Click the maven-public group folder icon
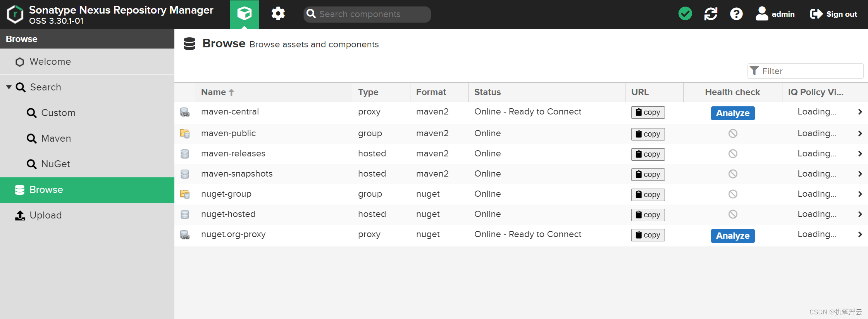868x319 pixels. [185, 133]
